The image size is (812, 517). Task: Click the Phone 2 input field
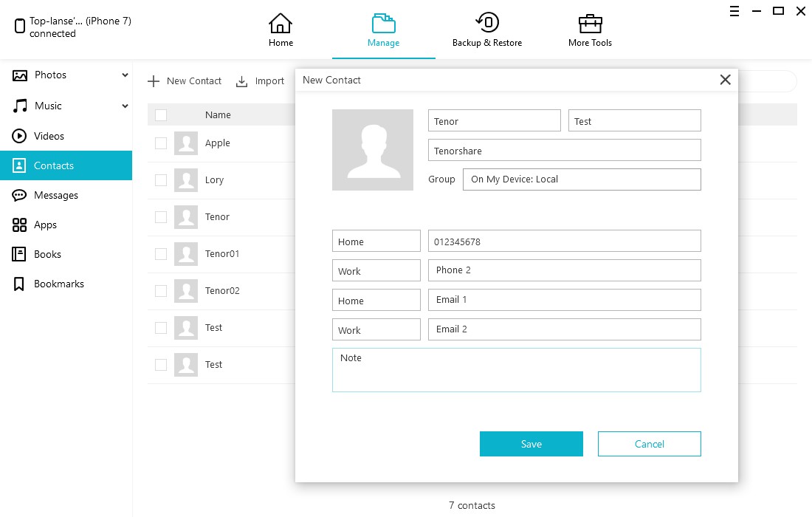click(565, 270)
